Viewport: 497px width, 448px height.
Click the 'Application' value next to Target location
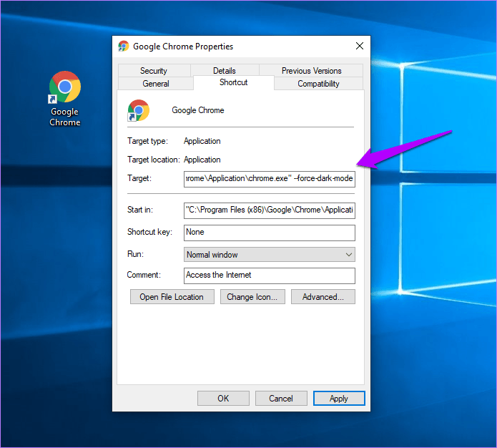click(202, 160)
